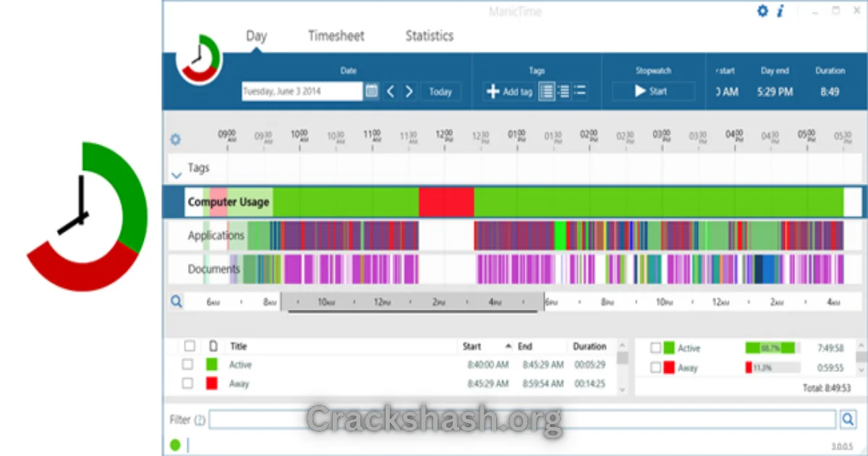This screenshot has width=868, height=456.
Task: Switch to the Timesheet tab
Action: coord(336,35)
